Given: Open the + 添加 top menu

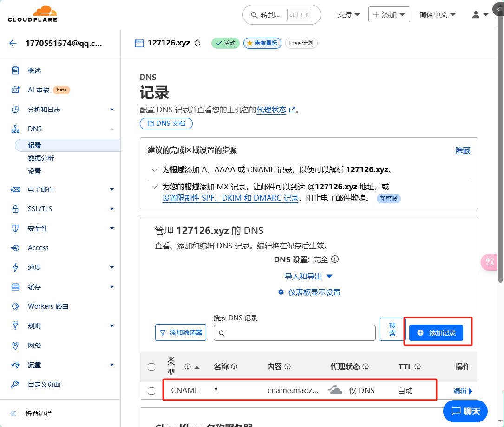Looking at the screenshot, I should [x=389, y=14].
